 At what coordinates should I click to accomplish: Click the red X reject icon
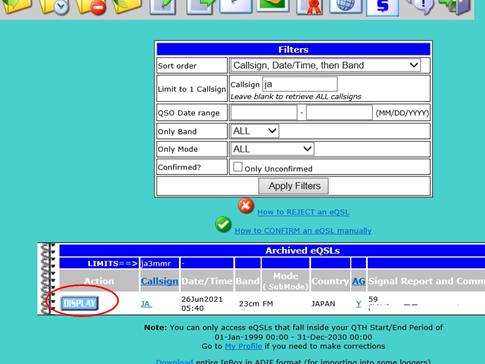246,206
